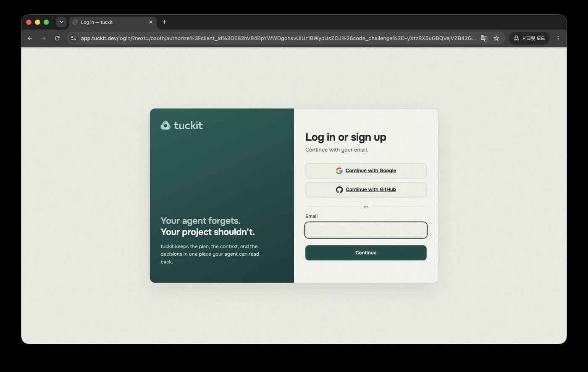Reload the page
This screenshot has width=588, height=372.
coord(57,38)
